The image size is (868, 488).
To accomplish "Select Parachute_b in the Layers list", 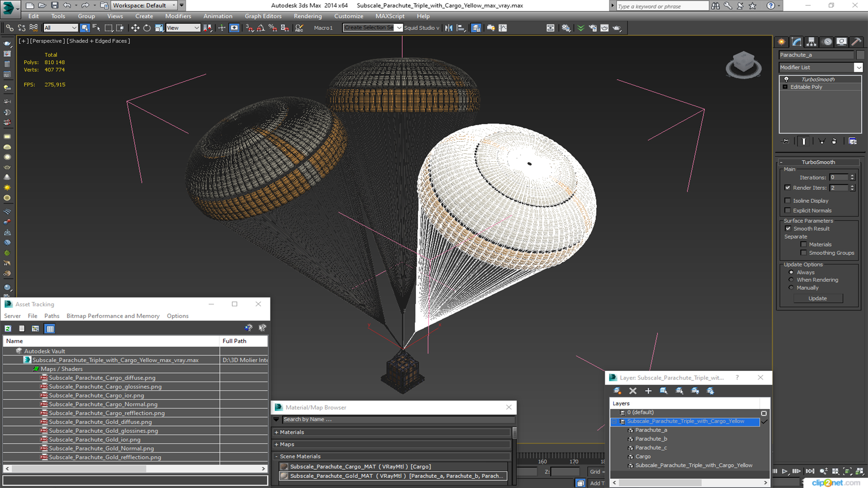I will 651,439.
